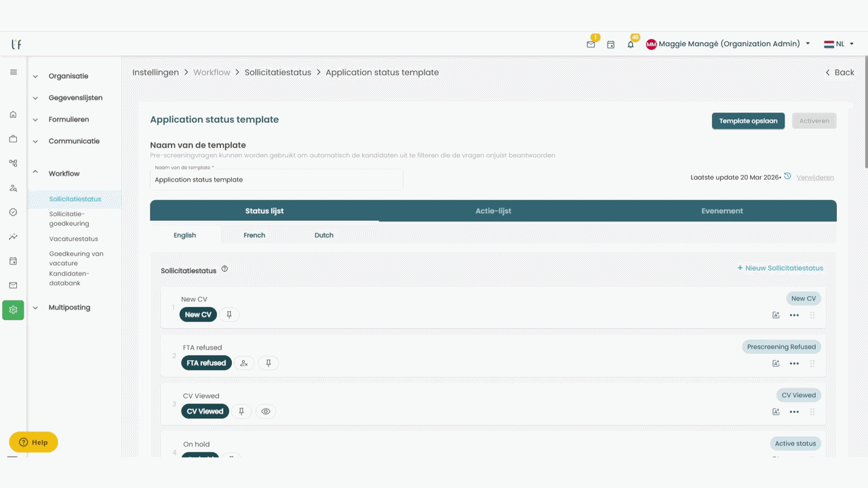
Task: Click the pin icon in CV Viewed row
Action: click(241, 411)
